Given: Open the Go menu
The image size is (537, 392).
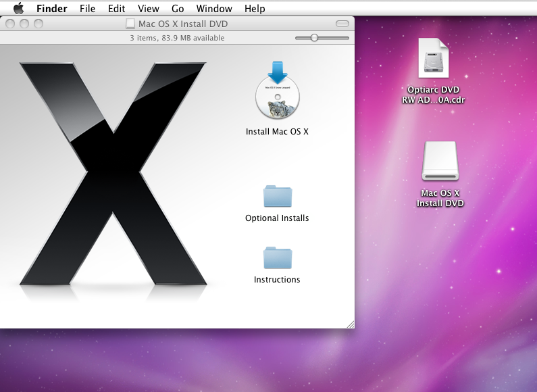Looking at the screenshot, I should click(178, 9).
